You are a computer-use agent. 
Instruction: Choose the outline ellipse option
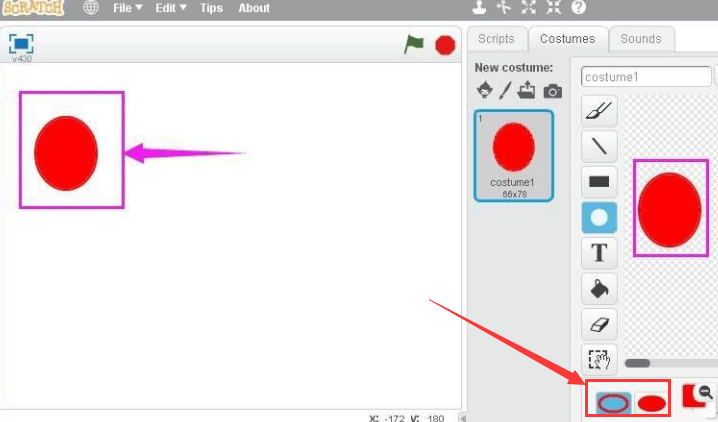(613, 403)
